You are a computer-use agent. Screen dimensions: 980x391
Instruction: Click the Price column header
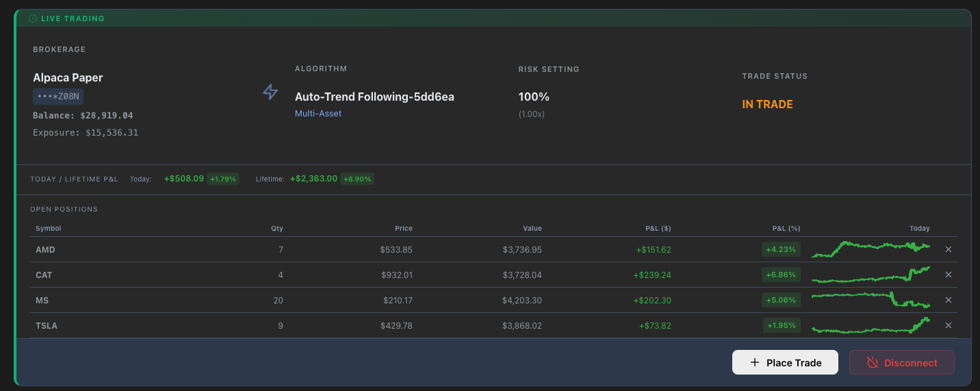coord(404,229)
